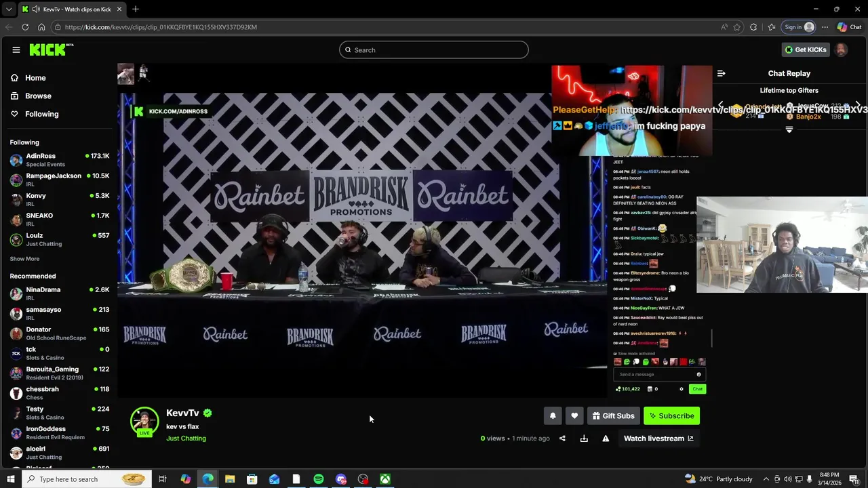868x488 pixels.
Task: Sign in to Edge profile
Action: coord(799,27)
